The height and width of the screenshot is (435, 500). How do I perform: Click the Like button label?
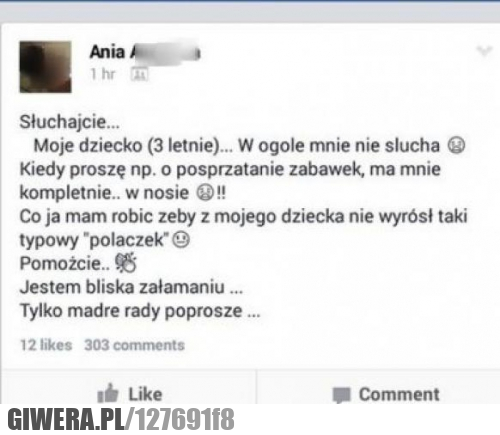(x=145, y=394)
